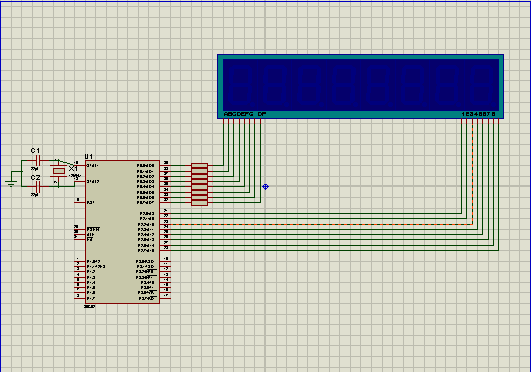Image resolution: width=531 pixels, height=372 pixels.
Task: Click the C2 reference label
Action: (x=35, y=178)
